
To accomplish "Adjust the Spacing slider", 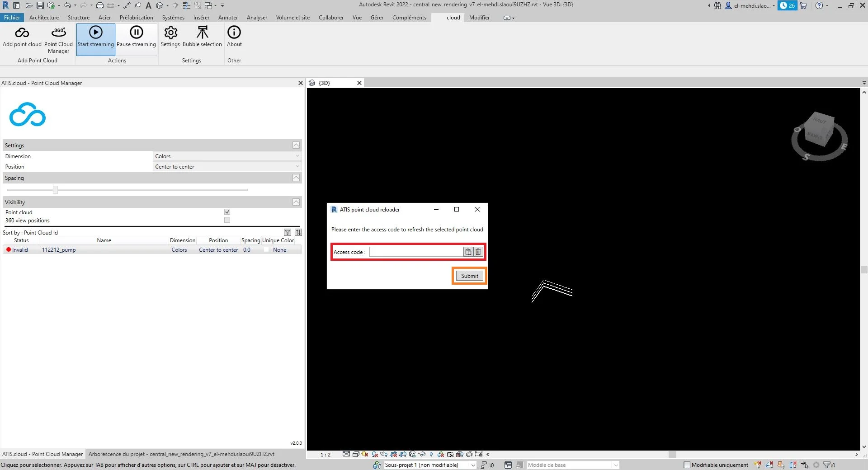I will point(55,190).
